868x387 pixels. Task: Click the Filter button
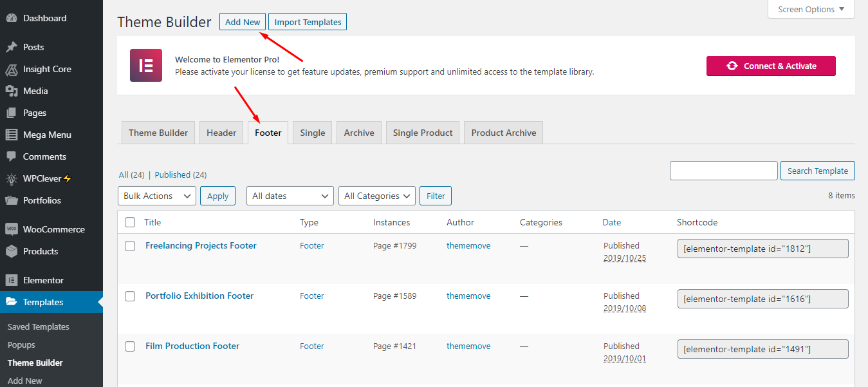pyautogui.click(x=436, y=196)
